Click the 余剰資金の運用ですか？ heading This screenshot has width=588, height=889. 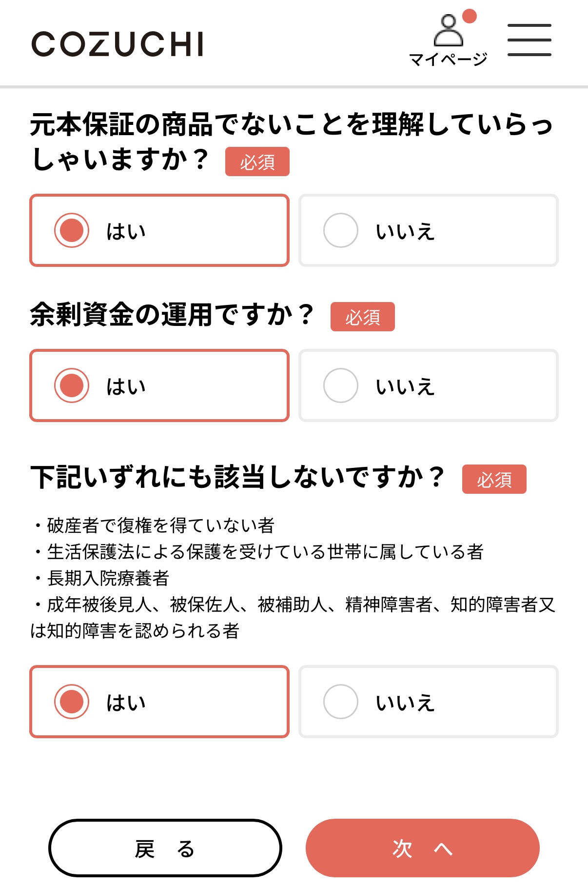coord(172,315)
